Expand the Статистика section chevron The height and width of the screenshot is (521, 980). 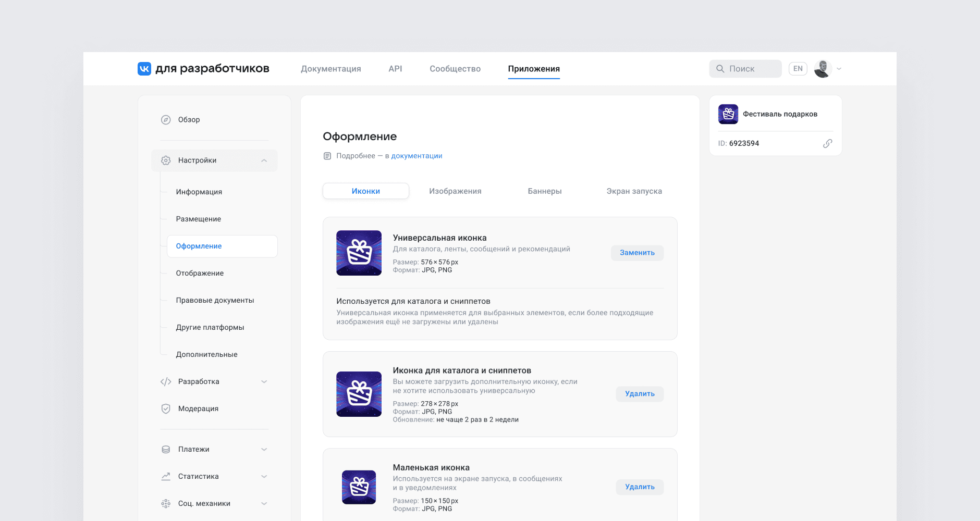coord(264,477)
